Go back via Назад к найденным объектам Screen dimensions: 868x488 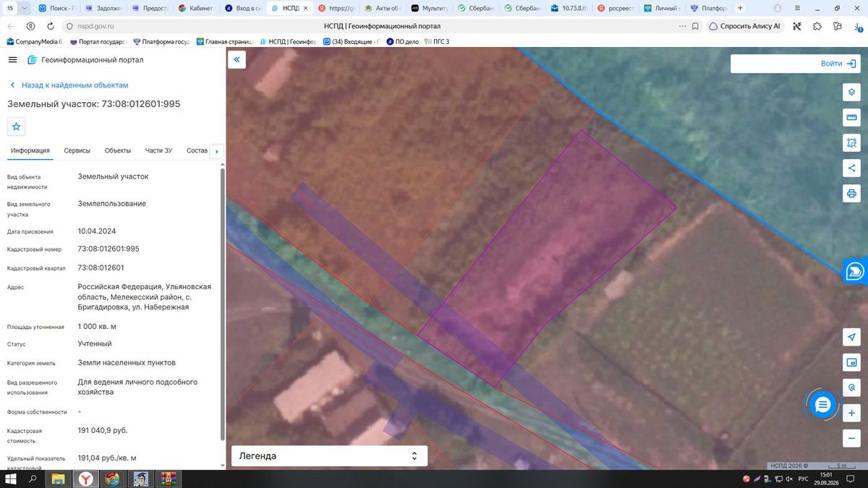[69, 85]
